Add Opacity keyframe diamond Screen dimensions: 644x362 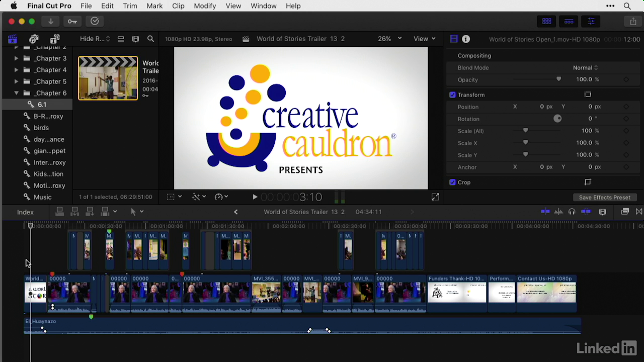click(x=626, y=79)
